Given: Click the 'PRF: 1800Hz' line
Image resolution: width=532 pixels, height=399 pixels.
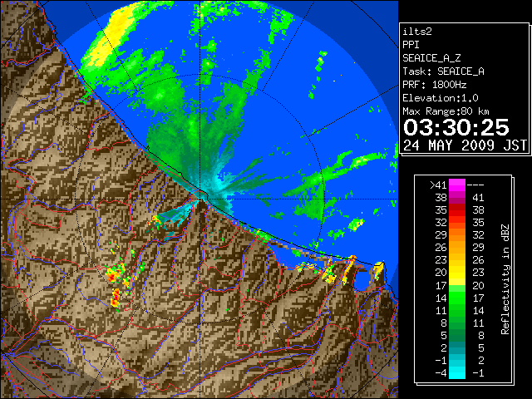Looking at the screenshot, I should pos(435,85).
